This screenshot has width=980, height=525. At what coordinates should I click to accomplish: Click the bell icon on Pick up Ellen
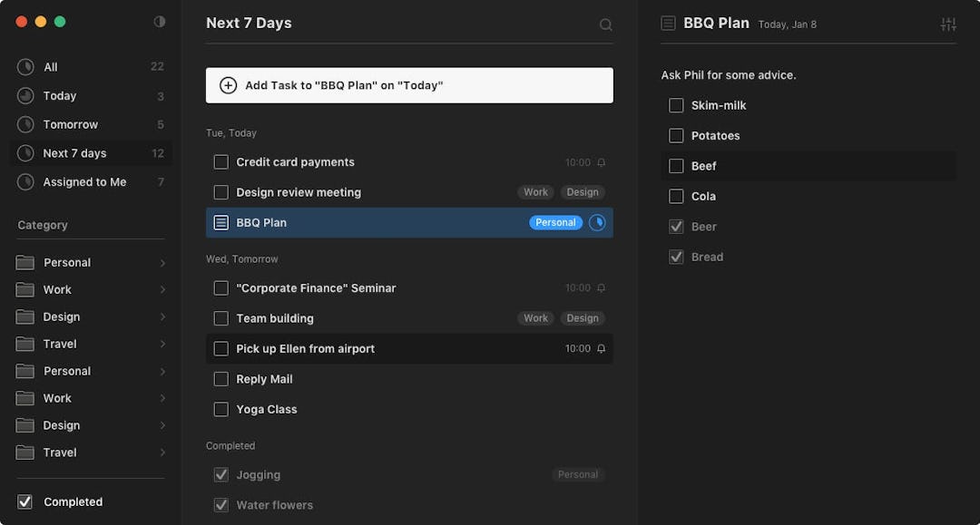click(x=601, y=349)
